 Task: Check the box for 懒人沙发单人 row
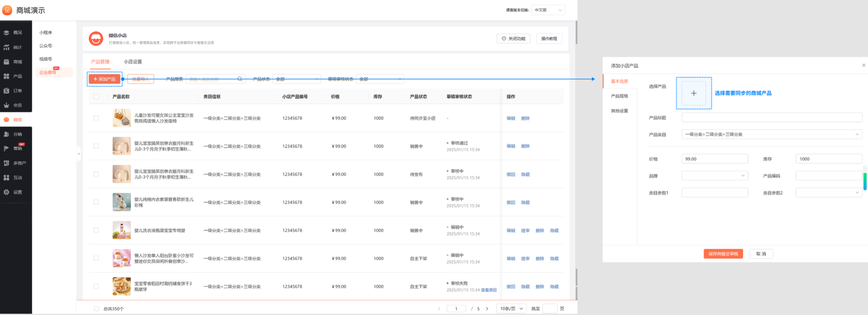[96, 258]
